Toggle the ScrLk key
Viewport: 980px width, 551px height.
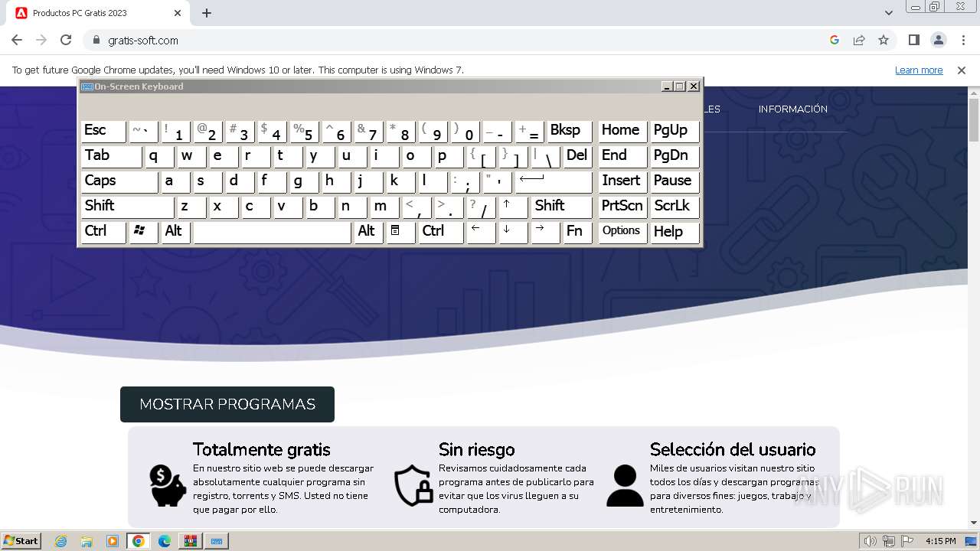pyautogui.click(x=675, y=207)
